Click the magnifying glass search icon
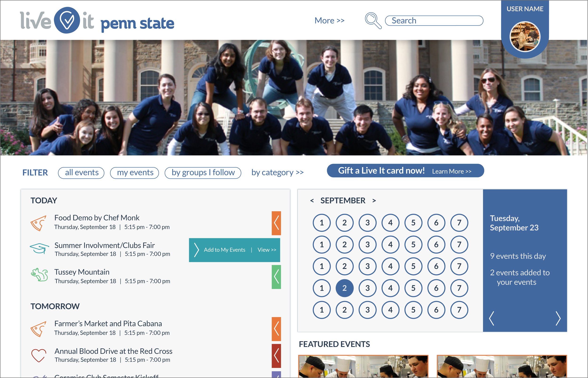This screenshot has height=378, width=588. click(x=373, y=21)
